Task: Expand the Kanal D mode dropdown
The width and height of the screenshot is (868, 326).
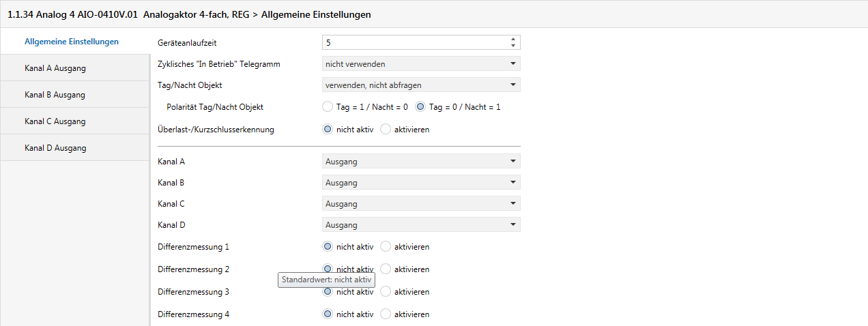Action: tap(421, 225)
